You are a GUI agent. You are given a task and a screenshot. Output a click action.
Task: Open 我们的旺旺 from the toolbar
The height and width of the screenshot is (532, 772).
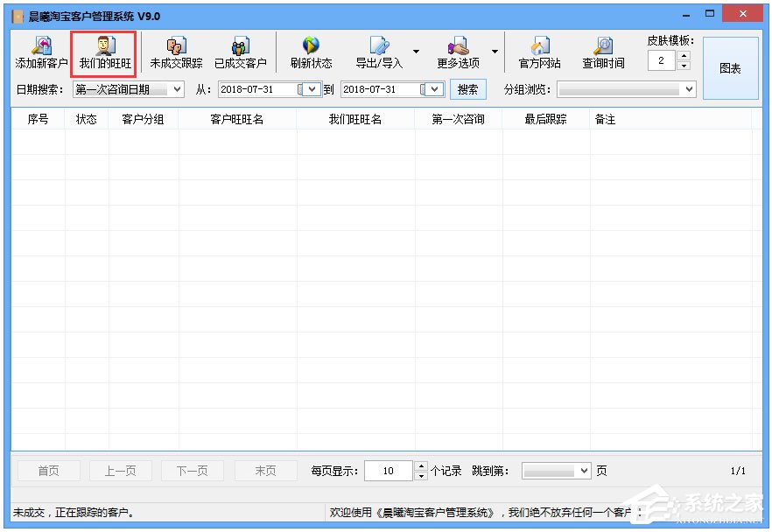tap(105, 53)
